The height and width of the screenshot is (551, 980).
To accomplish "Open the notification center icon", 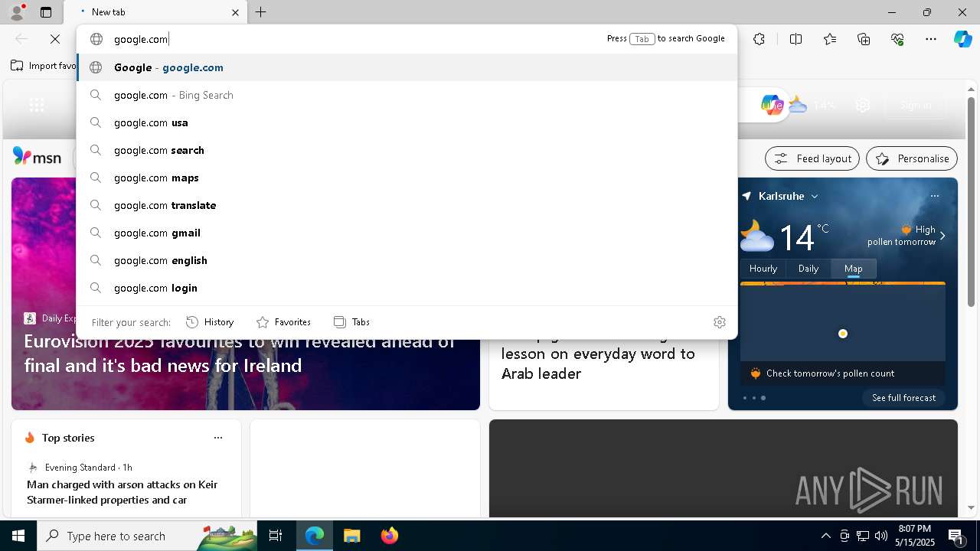I will click(x=956, y=536).
